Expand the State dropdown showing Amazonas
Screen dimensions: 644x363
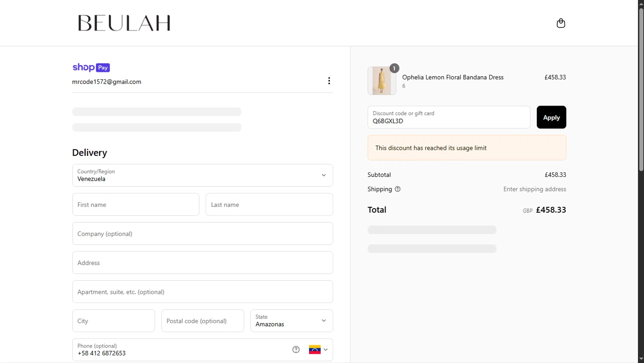292,321
